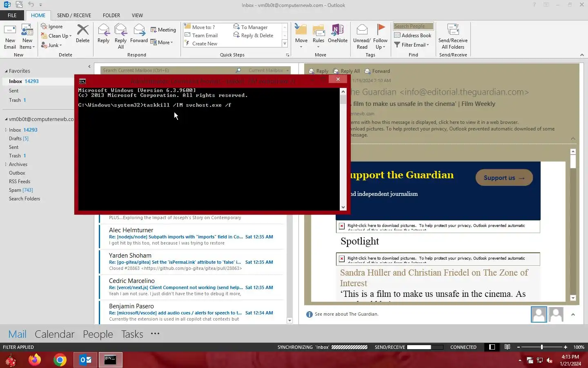Forward the email using ribbon button
Screen dimensions: 588x368
tap(139, 34)
